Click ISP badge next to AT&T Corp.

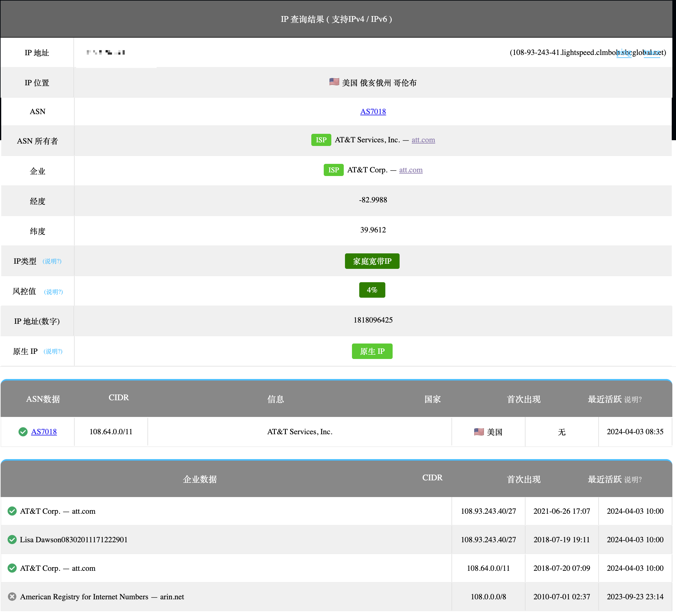tap(333, 170)
